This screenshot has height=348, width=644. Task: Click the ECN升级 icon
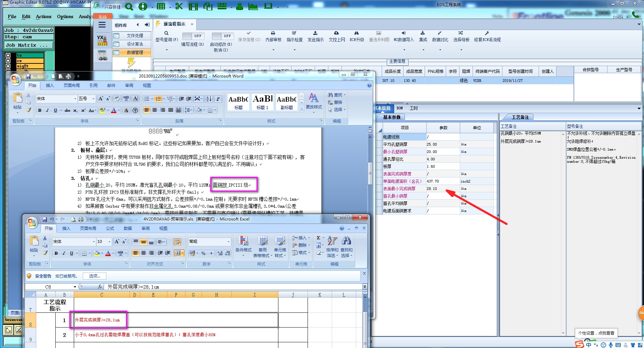click(357, 33)
